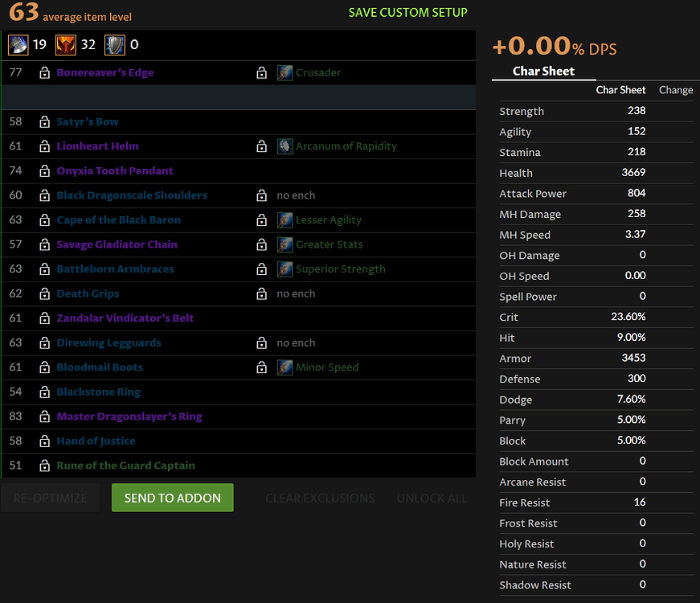Click the +0.00% DPS indicator
This screenshot has height=603, width=700.
coord(553,47)
